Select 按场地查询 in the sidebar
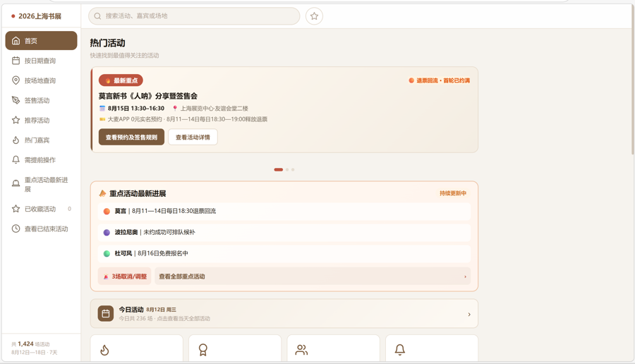The image size is (635, 364). coord(41,80)
